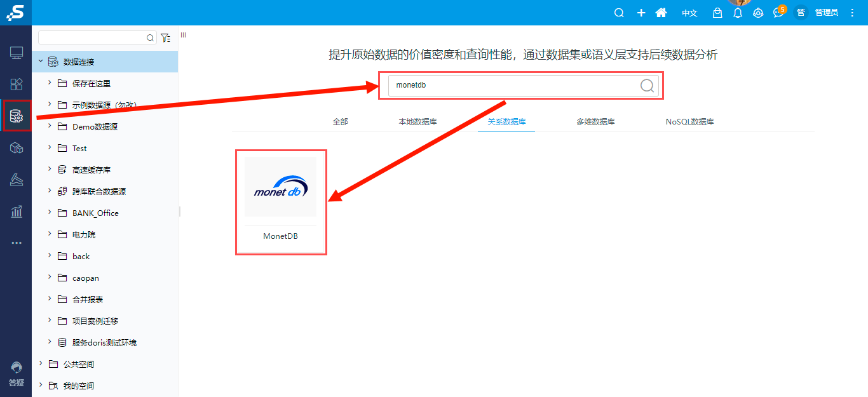Viewport: 868px width, 397px height.
Task: Expand the Test folder
Action: tap(50, 148)
